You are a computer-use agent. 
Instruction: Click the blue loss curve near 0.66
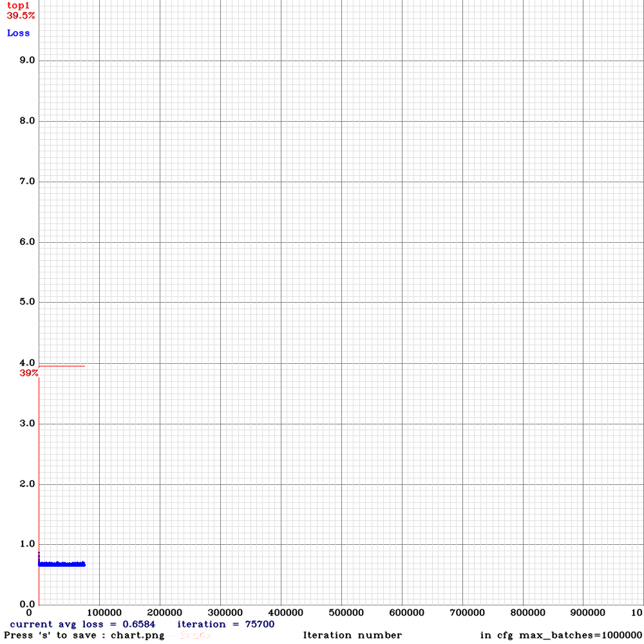coord(62,564)
